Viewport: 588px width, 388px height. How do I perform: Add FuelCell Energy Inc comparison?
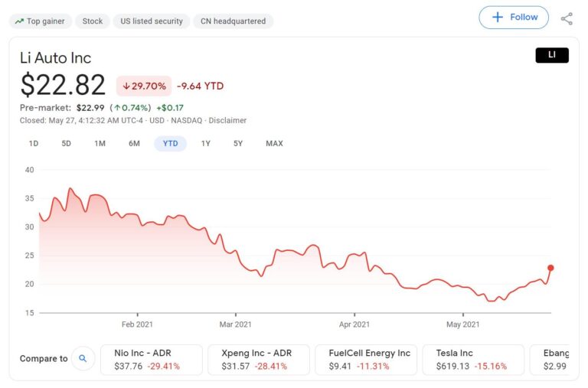pos(365,359)
